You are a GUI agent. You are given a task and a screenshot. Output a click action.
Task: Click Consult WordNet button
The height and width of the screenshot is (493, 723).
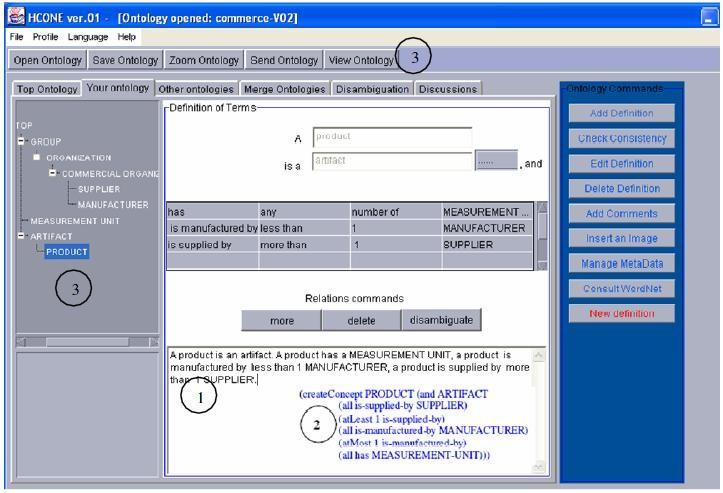[x=622, y=289]
